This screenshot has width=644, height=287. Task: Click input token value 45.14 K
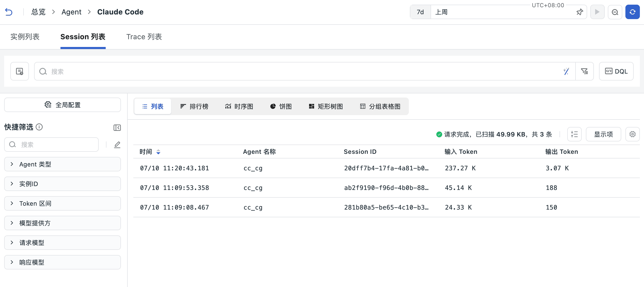[458, 188]
